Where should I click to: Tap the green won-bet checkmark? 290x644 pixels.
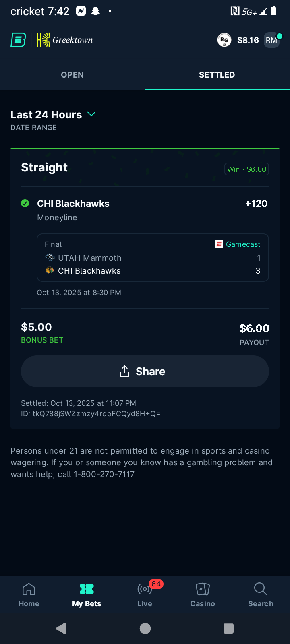[x=25, y=204]
